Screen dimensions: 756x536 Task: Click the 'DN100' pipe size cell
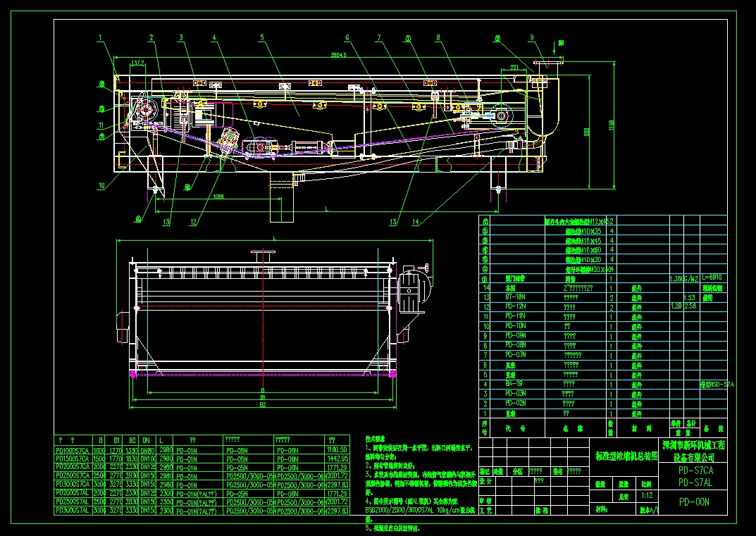[147, 459]
